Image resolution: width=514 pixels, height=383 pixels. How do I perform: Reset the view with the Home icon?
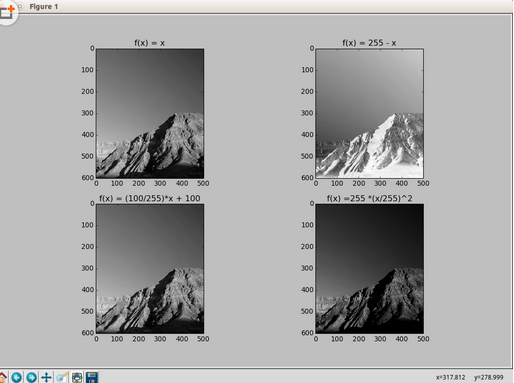tap(2, 377)
